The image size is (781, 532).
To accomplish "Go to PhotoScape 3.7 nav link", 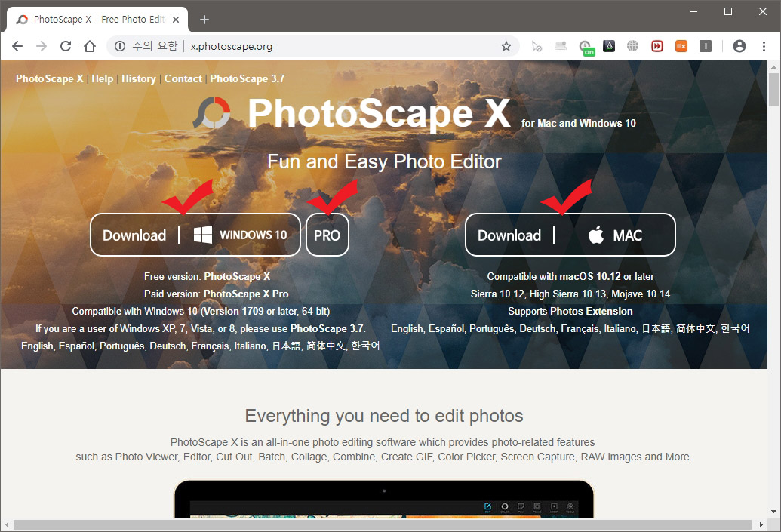I will (x=247, y=78).
